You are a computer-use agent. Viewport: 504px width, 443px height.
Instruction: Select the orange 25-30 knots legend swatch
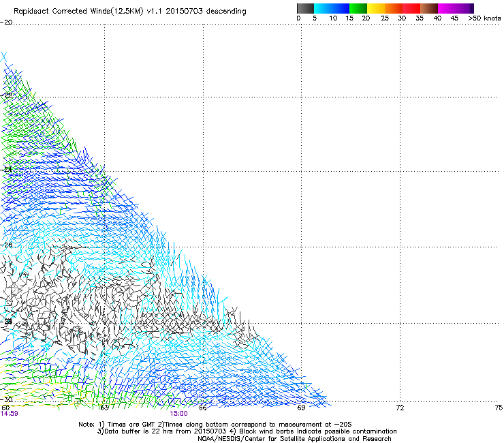[394, 8]
